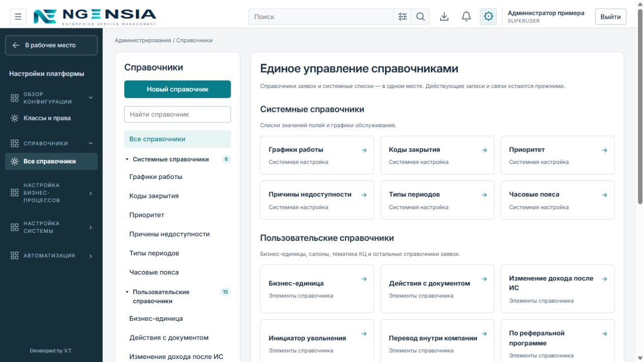Screen dimensions: 644x362
Task: Open 'Действия с документом' tree item
Action: 177,338
